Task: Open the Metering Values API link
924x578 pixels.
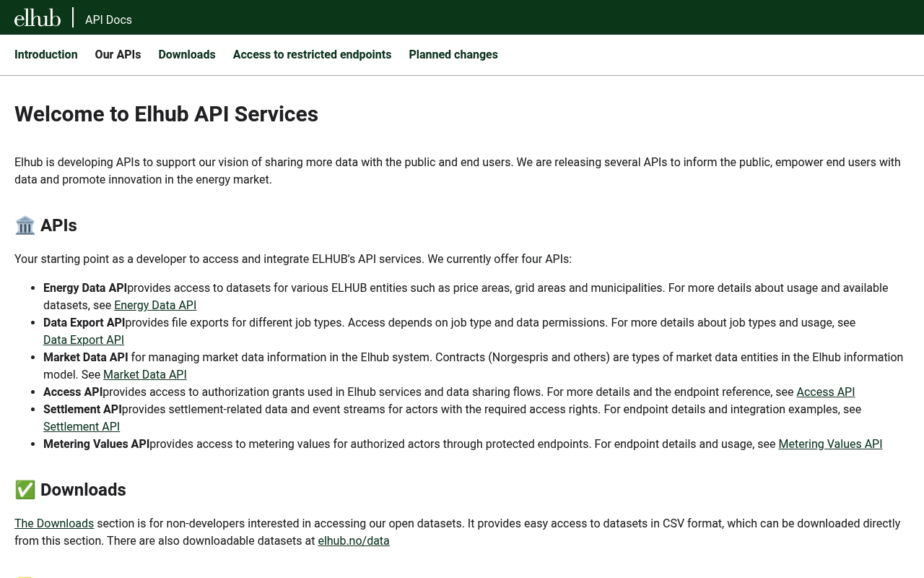Action: tap(830, 444)
